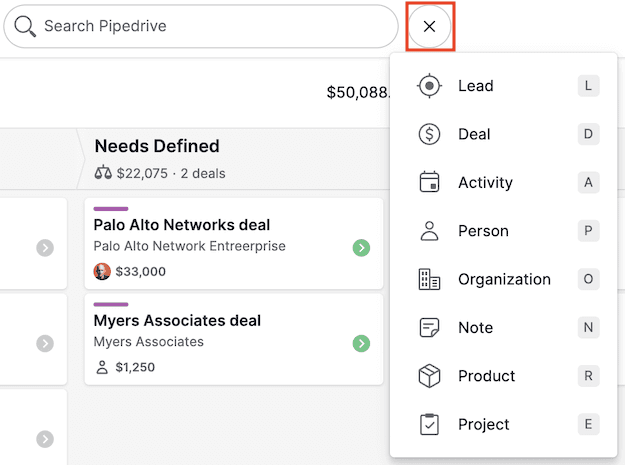Click green arrow on Palo Alto Networks deal

(362, 247)
